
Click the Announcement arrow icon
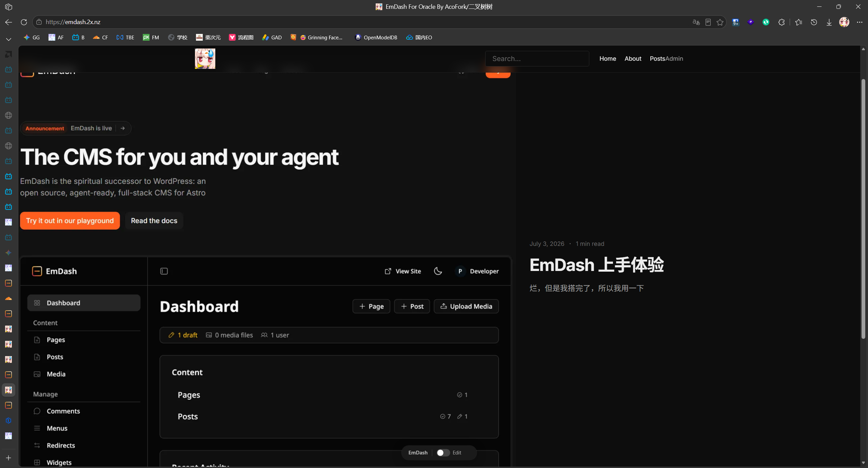click(x=123, y=128)
